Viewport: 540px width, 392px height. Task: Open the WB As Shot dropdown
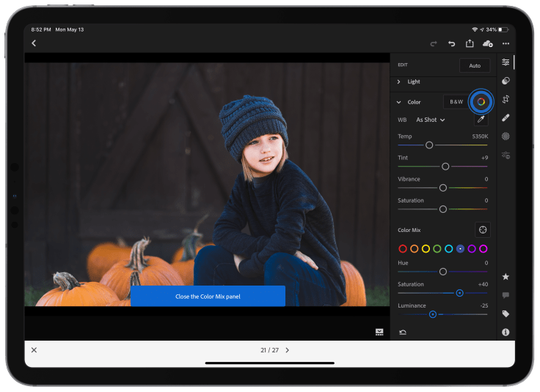[431, 120]
